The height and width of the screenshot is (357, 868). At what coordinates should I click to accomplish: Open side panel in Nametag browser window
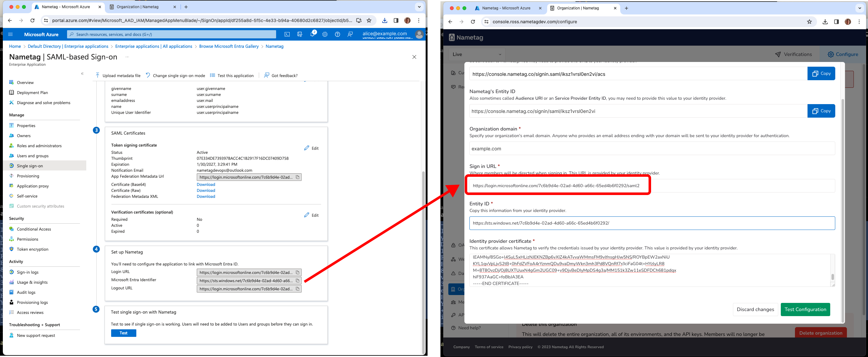pos(836,22)
